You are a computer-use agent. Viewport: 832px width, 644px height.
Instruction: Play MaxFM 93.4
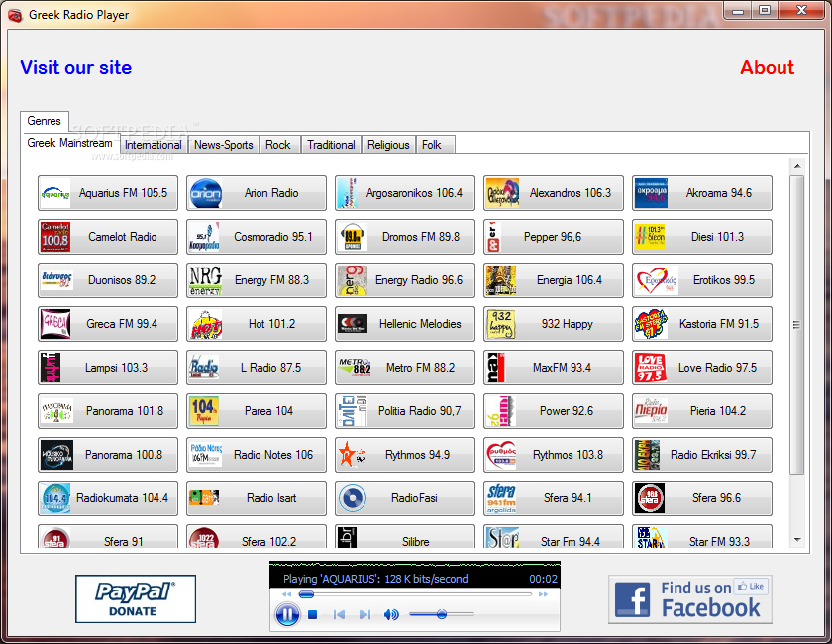[x=554, y=368]
